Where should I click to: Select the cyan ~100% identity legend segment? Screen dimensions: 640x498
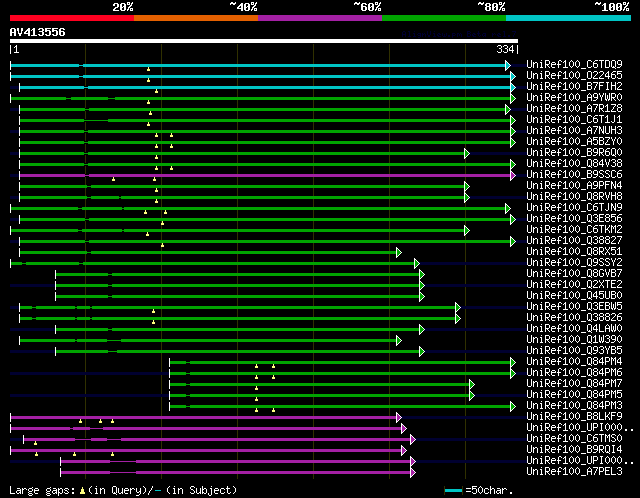point(567,18)
